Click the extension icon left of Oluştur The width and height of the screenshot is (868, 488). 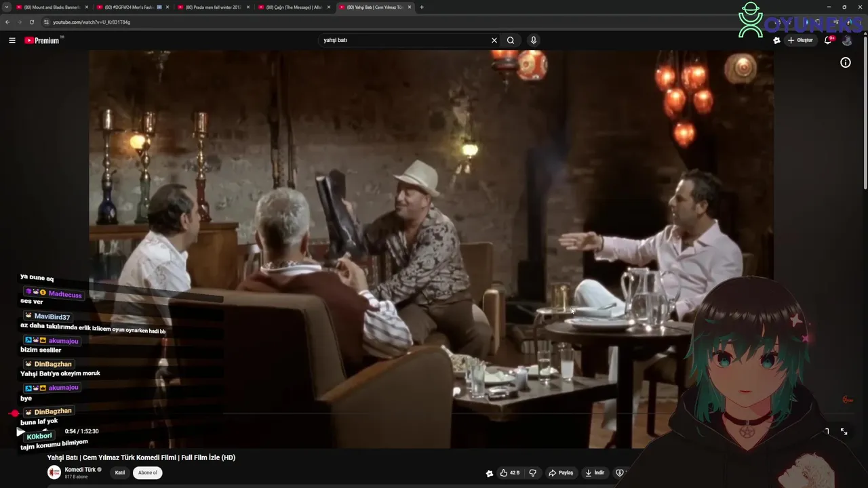pyautogui.click(x=776, y=41)
